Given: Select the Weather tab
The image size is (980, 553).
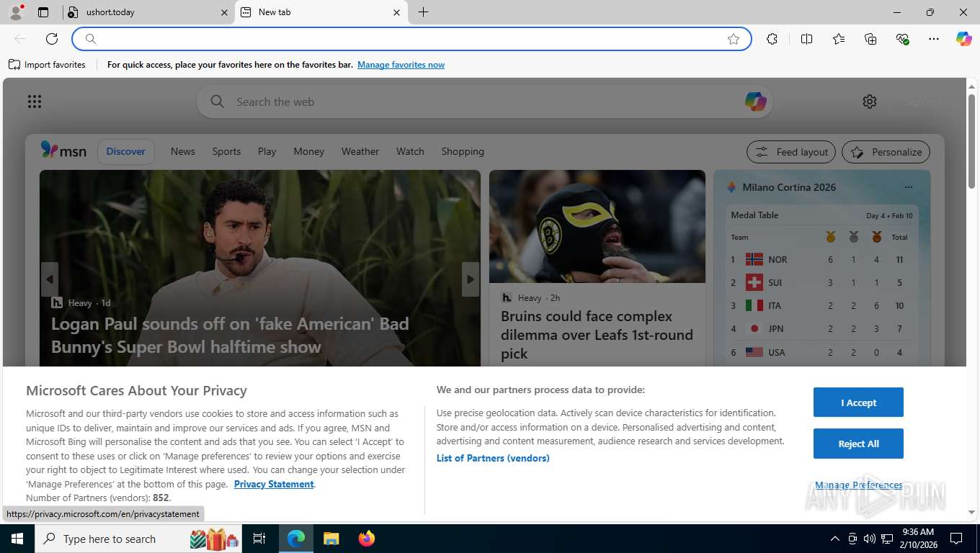Looking at the screenshot, I should [x=360, y=151].
